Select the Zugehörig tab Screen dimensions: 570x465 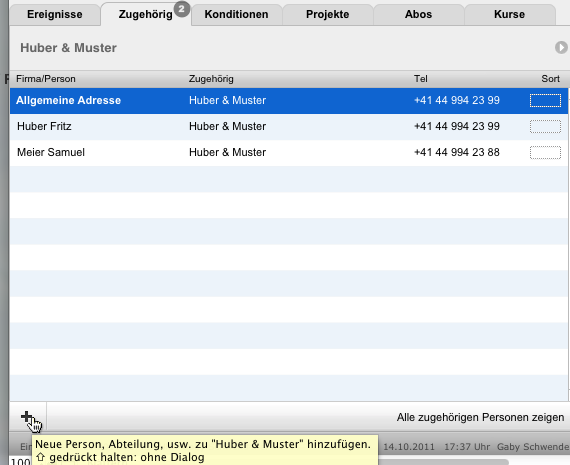[146, 14]
